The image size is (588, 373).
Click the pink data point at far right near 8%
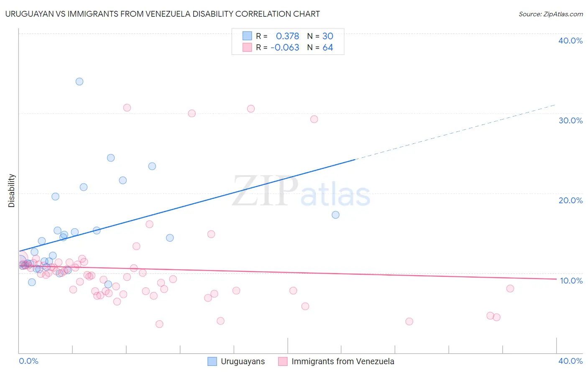(x=510, y=289)
